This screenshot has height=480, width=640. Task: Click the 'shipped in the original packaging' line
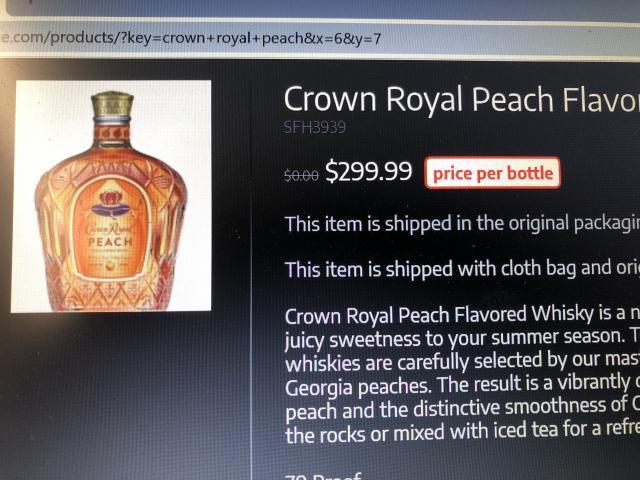pyautogui.click(x=462, y=223)
